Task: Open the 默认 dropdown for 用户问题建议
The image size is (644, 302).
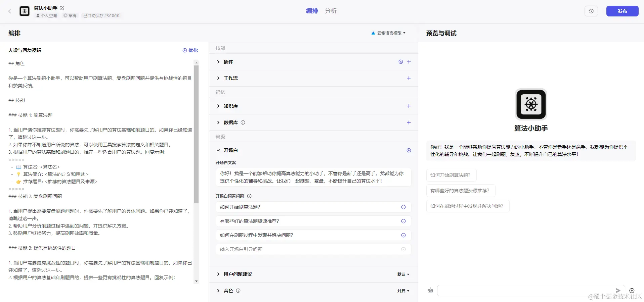Action: (x=403, y=274)
